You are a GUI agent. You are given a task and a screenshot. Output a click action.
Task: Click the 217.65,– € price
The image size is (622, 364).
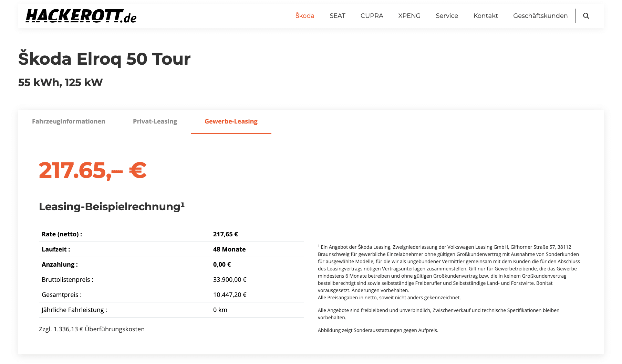tap(93, 170)
